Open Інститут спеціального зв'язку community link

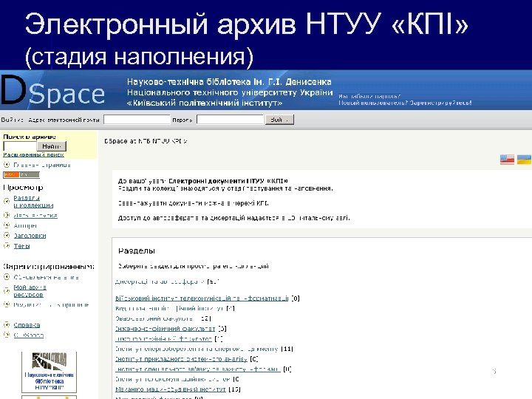coord(198,369)
